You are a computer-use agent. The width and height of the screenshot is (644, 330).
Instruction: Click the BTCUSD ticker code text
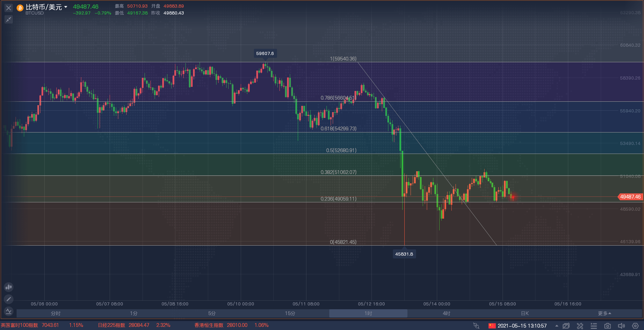tap(35, 13)
